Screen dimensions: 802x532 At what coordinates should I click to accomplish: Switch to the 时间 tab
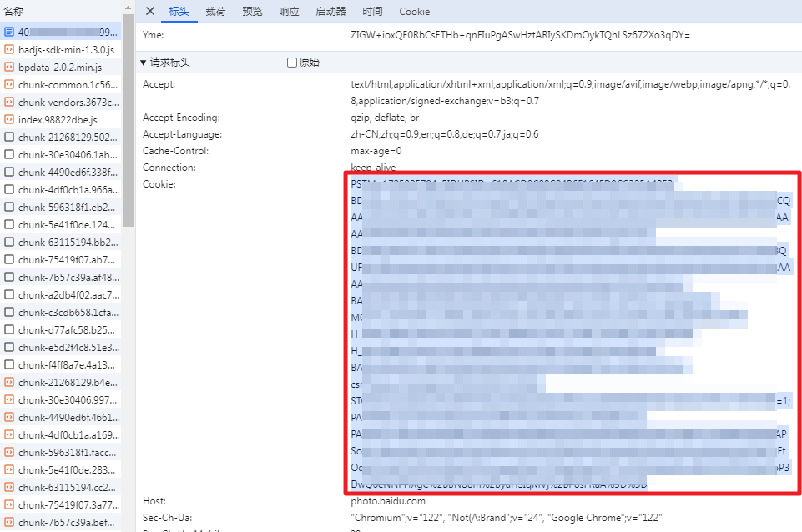tap(372, 12)
